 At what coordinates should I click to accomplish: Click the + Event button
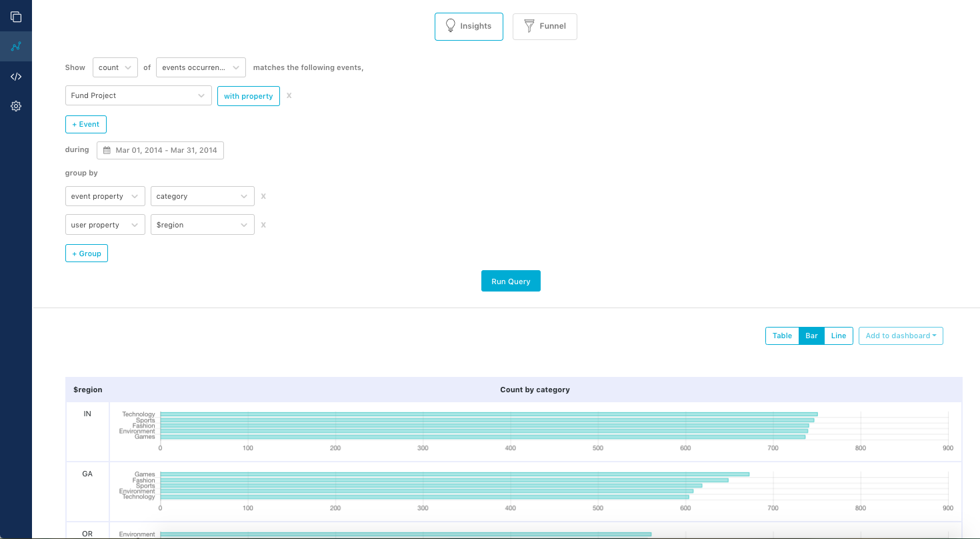(x=85, y=124)
